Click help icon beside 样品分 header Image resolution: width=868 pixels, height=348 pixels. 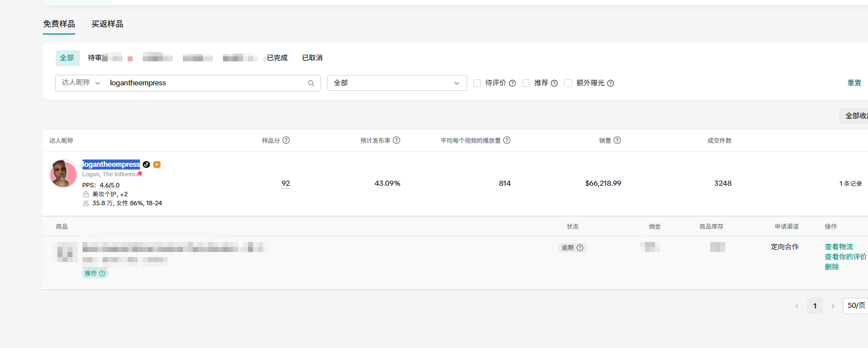pos(286,141)
